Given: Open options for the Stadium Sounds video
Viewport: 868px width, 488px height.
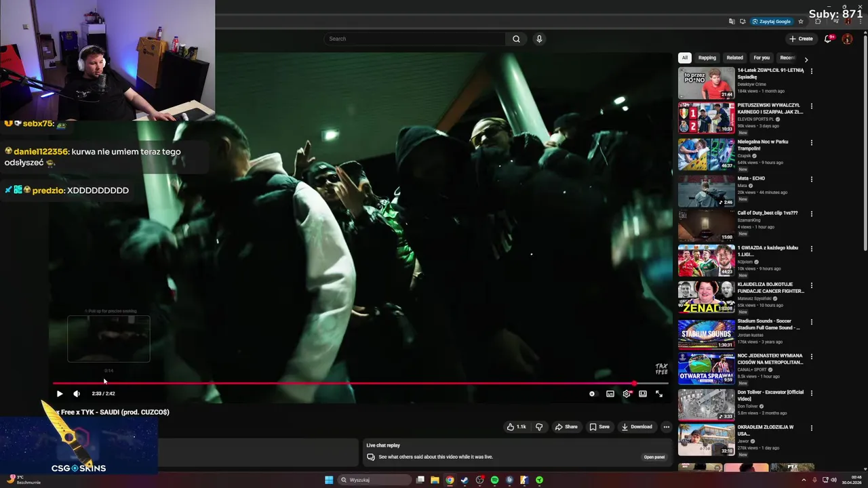Looking at the screenshot, I should coord(812,322).
